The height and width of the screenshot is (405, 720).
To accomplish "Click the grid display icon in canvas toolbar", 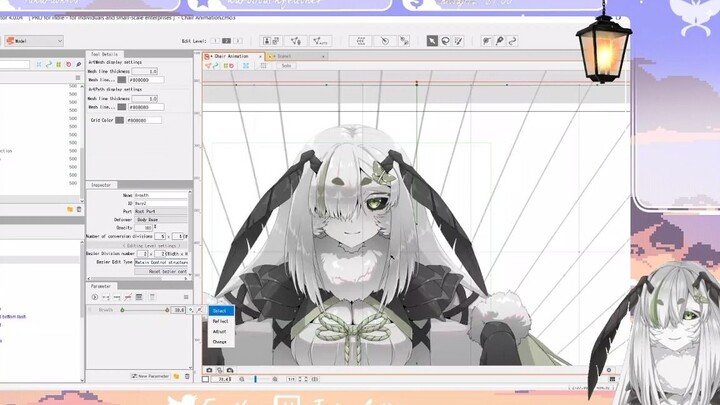I will 264,66.
